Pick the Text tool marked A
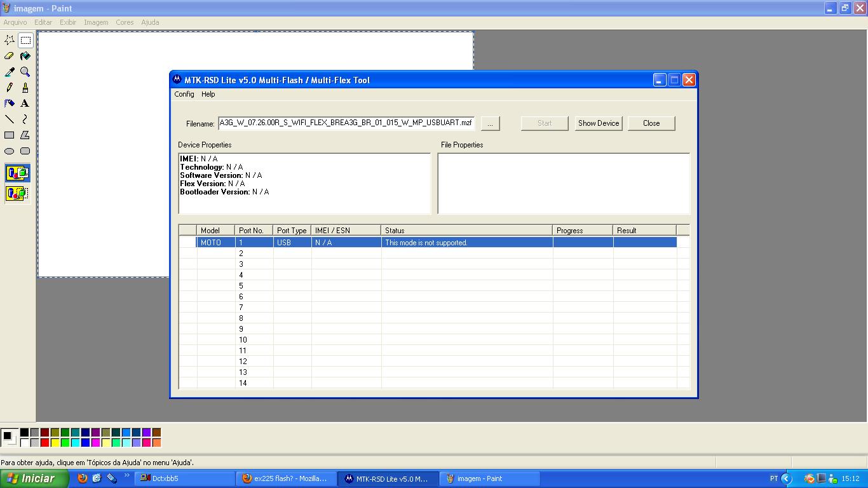Viewport: 868px width, 488px height. coord(25,104)
